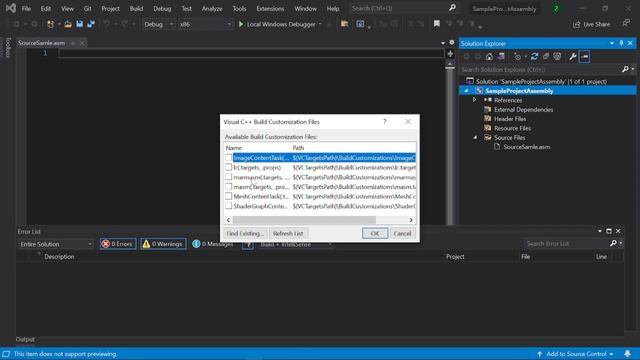Image resolution: width=640 pixels, height=360 pixels.
Task: Check the ShaderGraphContentTask checkbox
Action: (x=229, y=206)
